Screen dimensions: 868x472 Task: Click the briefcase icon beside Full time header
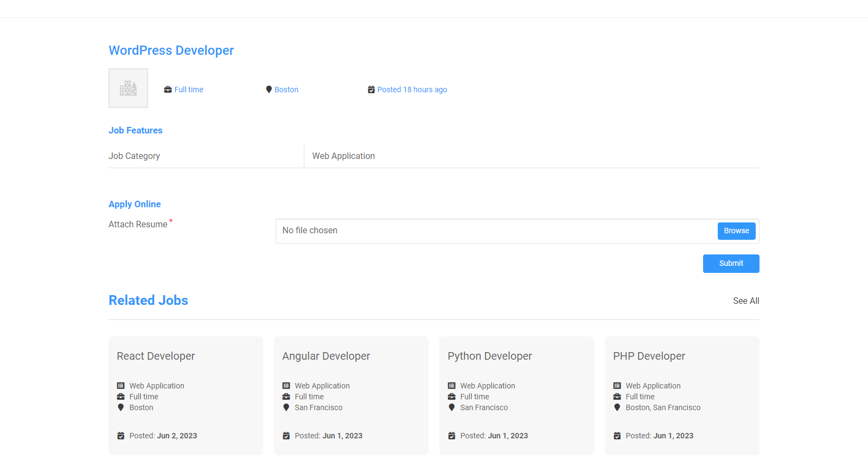tap(168, 90)
